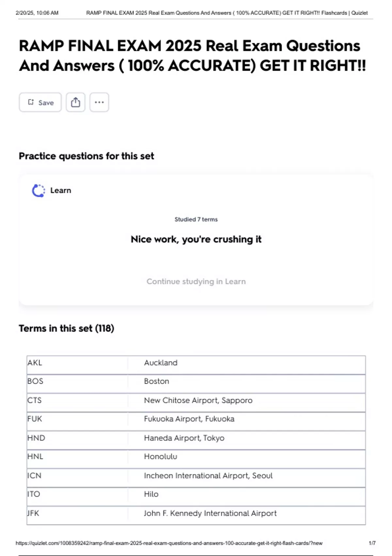Click the Studied 7 terms text
The image size is (392, 556).
click(196, 219)
